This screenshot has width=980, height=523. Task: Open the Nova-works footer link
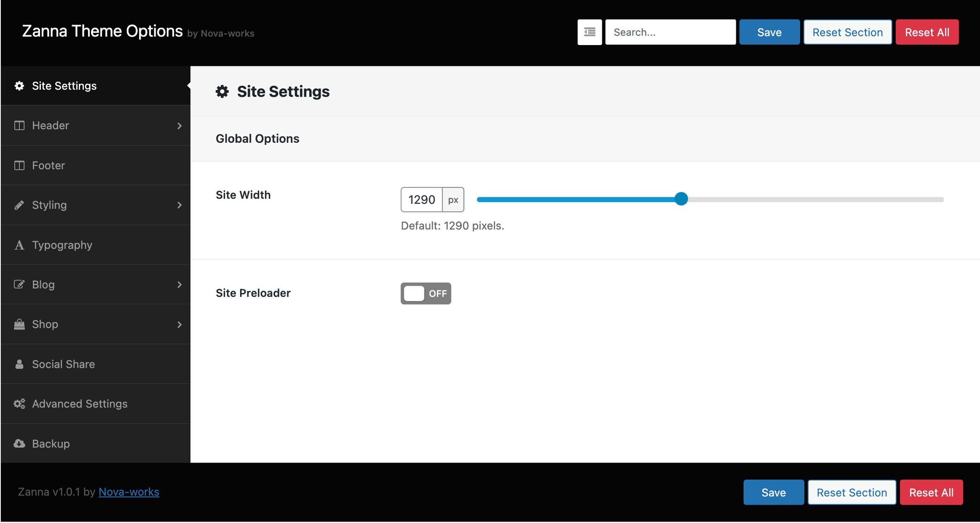(128, 492)
